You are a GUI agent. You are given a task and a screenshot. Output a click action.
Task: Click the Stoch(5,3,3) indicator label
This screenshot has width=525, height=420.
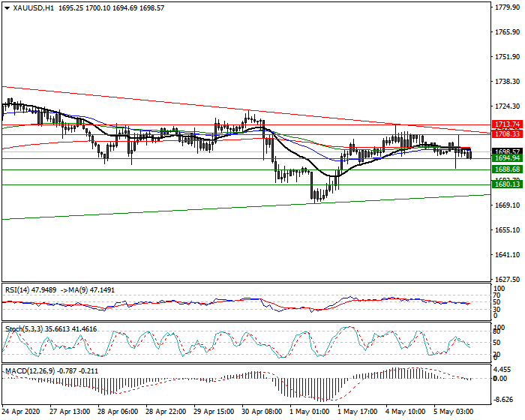(x=51, y=329)
